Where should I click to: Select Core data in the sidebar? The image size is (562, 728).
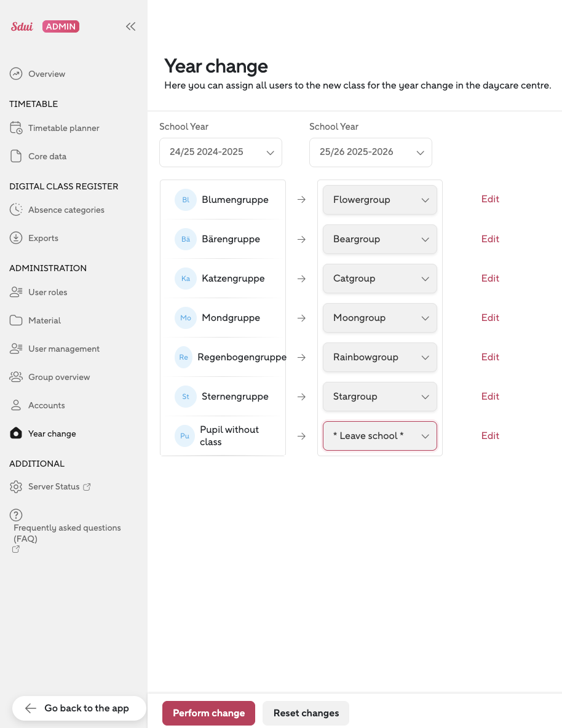(x=47, y=156)
